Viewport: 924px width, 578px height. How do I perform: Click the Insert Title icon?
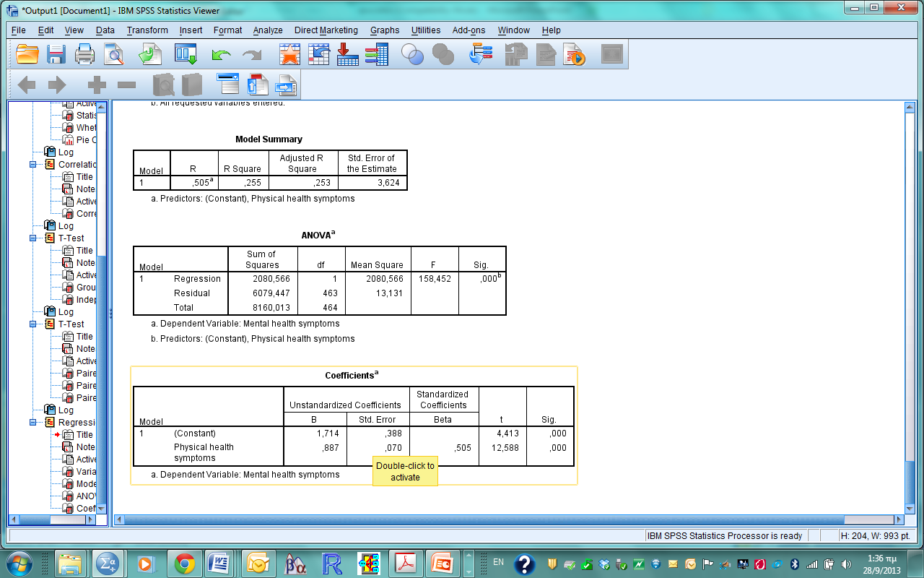(258, 85)
